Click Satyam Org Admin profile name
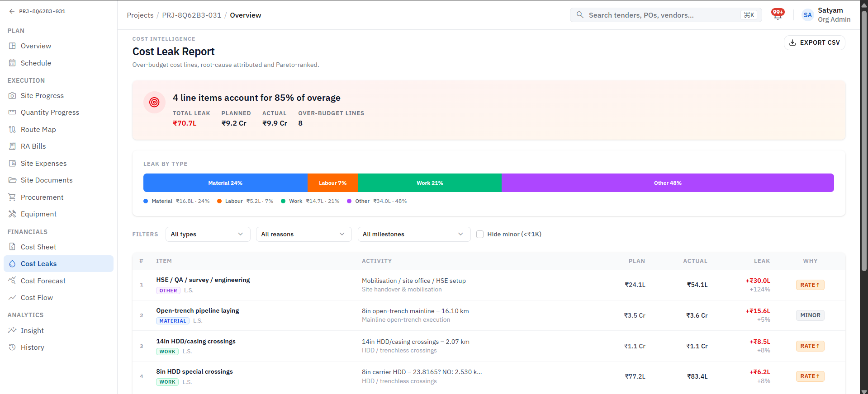Viewport: 868px width, 394px height. pos(834,15)
